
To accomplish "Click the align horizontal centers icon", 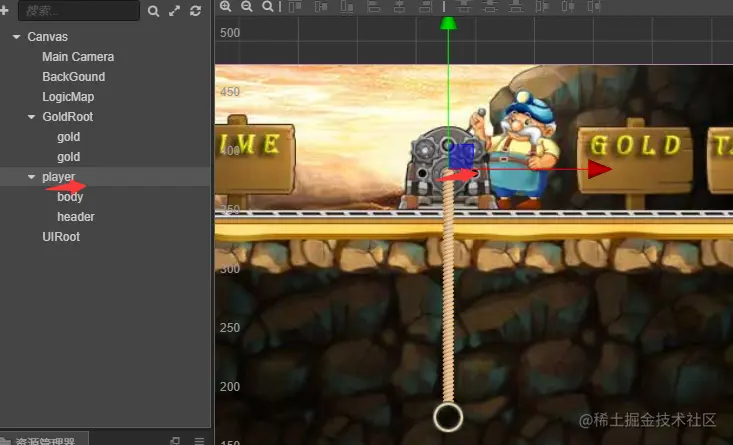I will point(399,6).
